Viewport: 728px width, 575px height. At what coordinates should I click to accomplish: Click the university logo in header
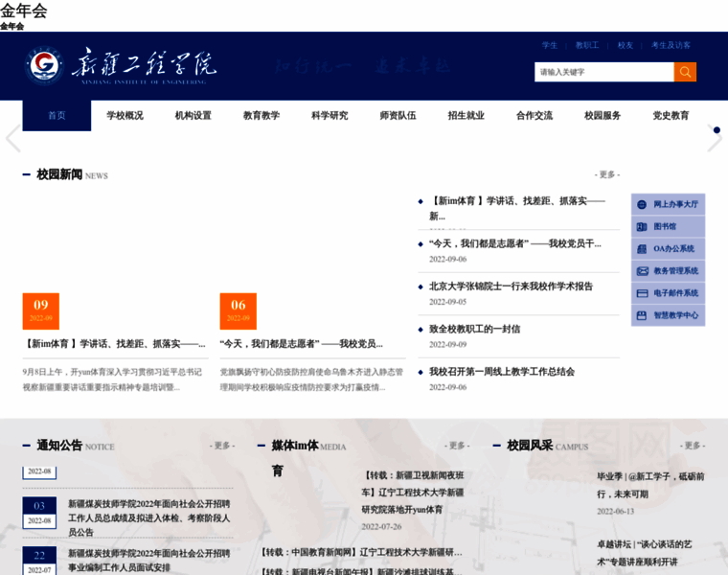(121, 65)
